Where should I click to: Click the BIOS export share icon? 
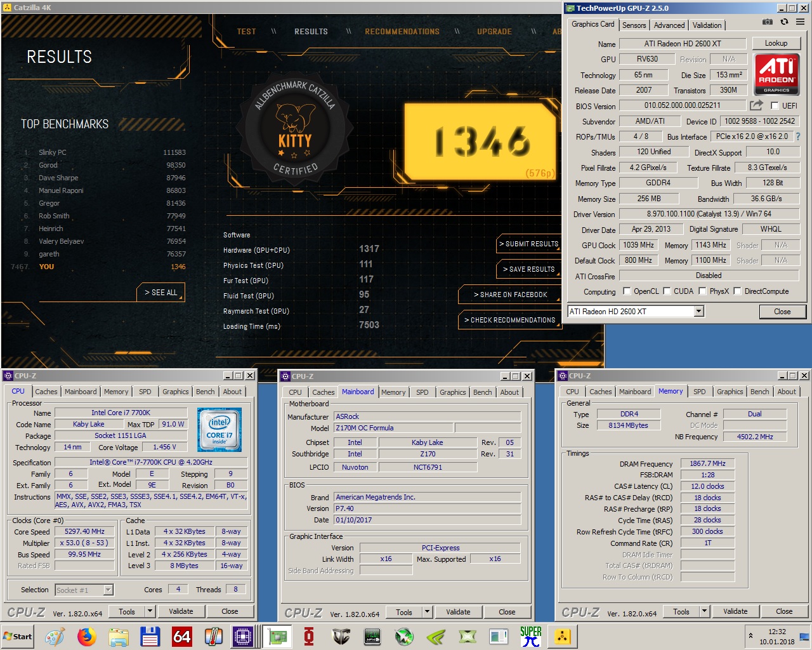coord(756,105)
